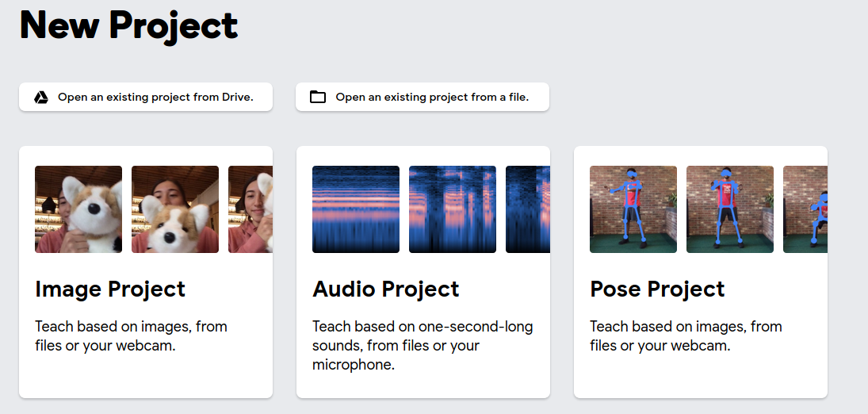Viewport: 868px width, 414px height.
Task: Click first Pose Project skeleton thumbnail
Action: click(x=633, y=209)
